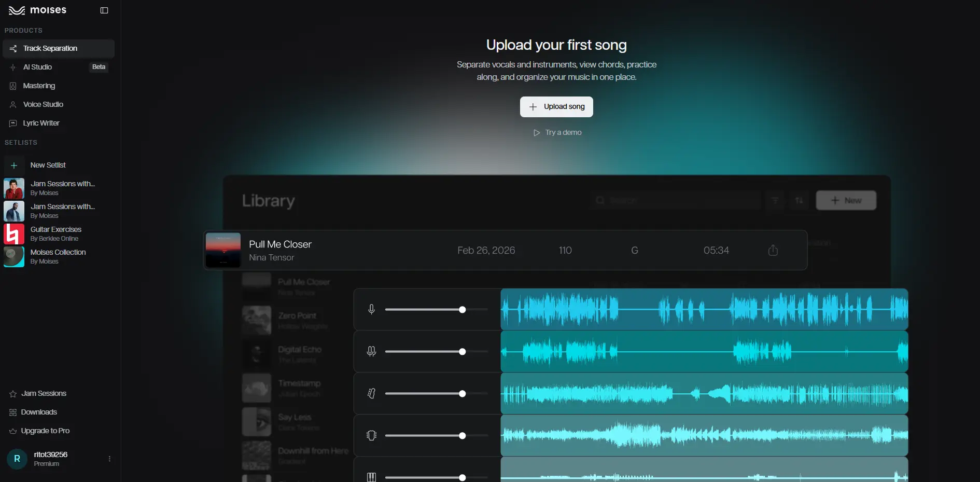
Task: Open Jam Sessions setlist with dark-suit thumbnail
Action: (59, 211)
